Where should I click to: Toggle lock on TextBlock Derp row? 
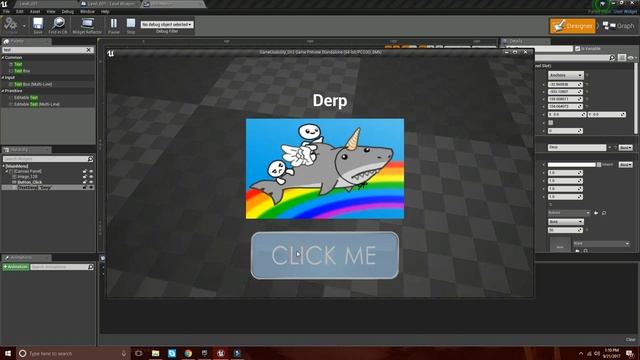coord(85,187)
